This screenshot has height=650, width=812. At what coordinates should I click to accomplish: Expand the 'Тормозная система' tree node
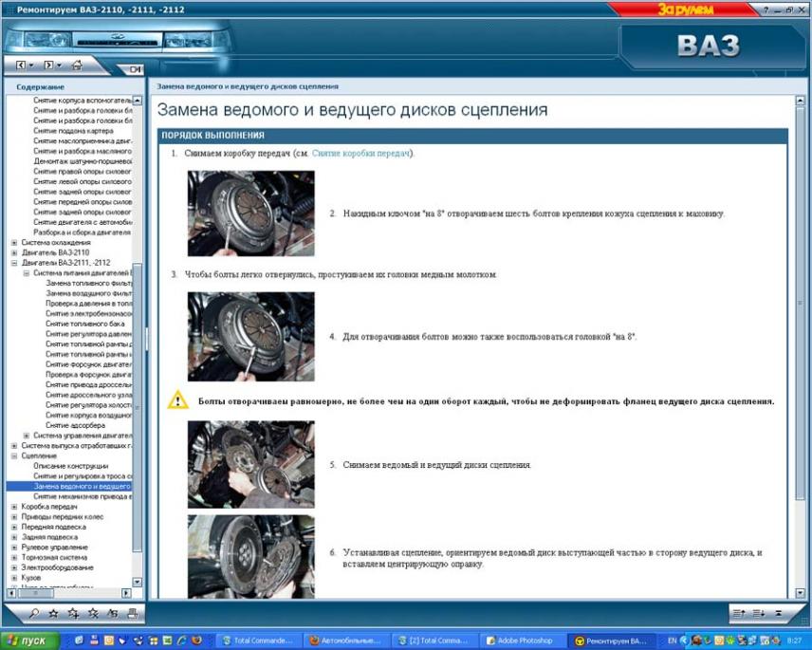pyautogui.click(x=14, y=557)
